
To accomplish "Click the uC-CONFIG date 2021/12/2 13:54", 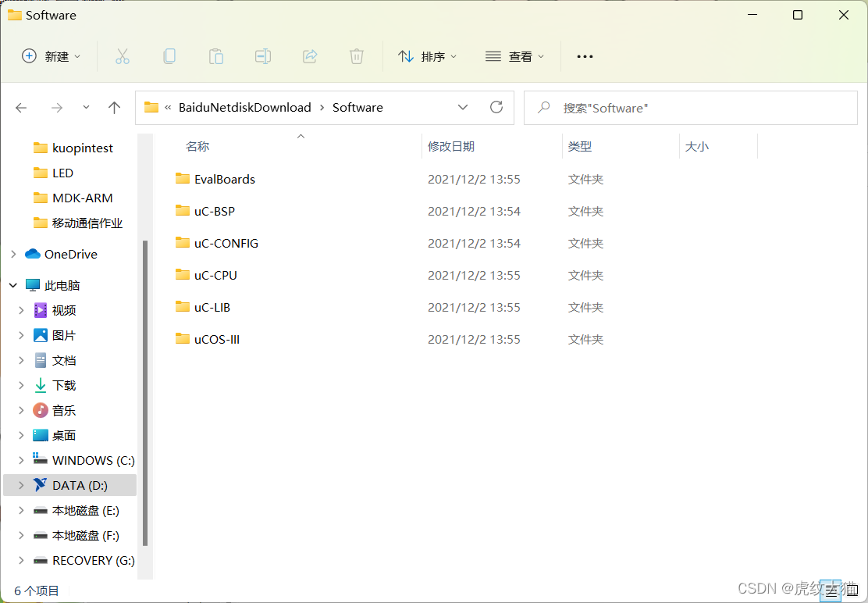I will 474,243.
